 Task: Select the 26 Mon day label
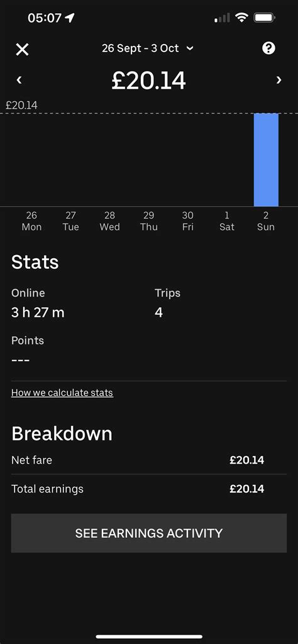point(31,221)
